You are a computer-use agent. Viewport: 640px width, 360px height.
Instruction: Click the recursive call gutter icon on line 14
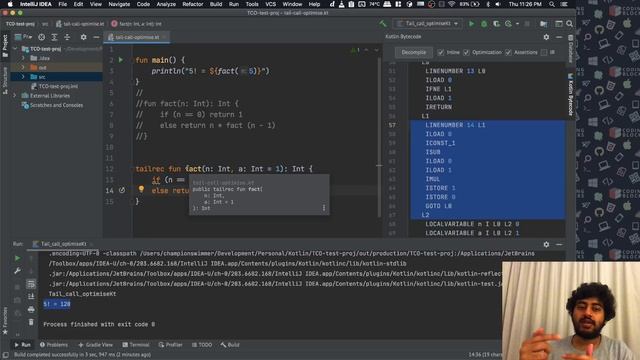coord(122,190)
